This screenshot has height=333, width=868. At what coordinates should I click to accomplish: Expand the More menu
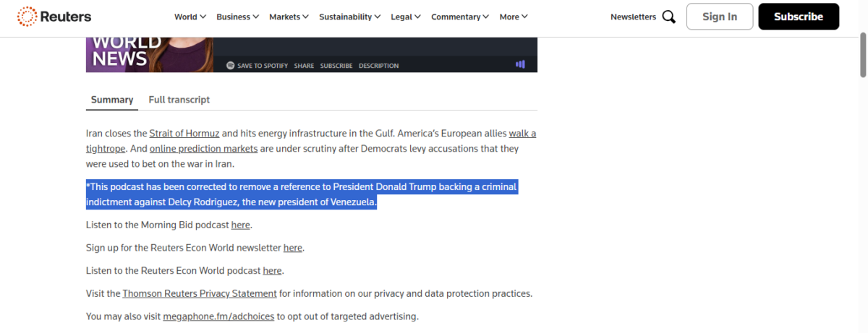pyautogui.click(x=514, y=17)
